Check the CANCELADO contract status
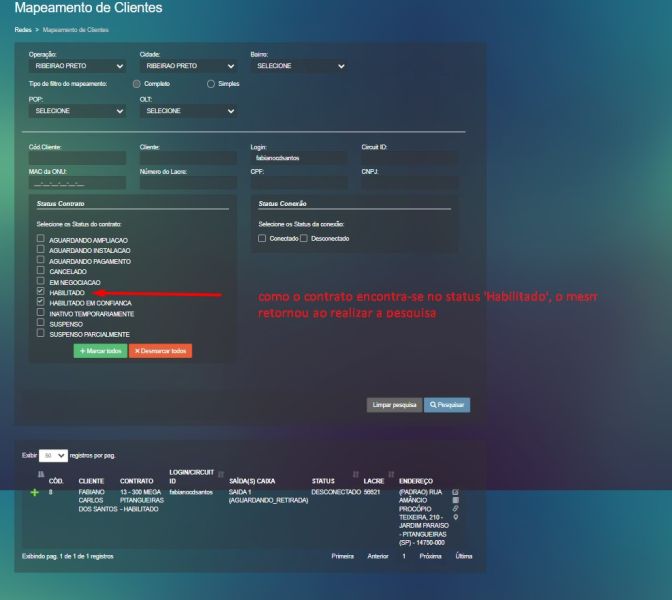This screenshot has width=672, height=600. 40,270
